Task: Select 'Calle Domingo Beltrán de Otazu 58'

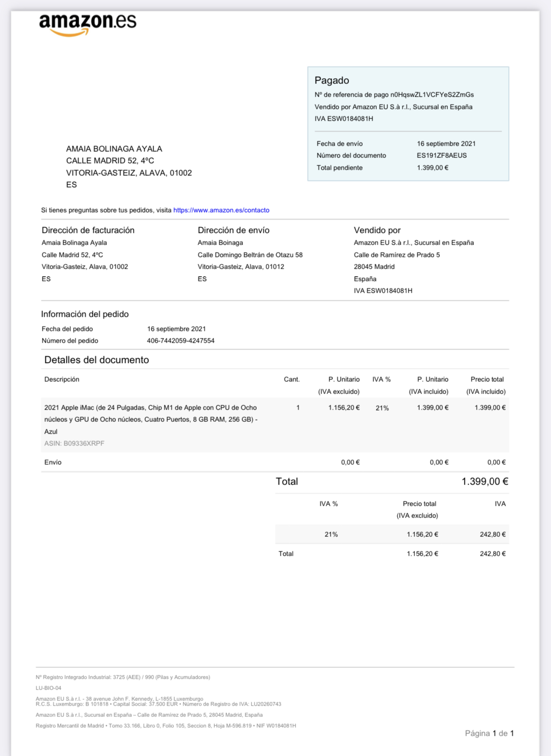Action: click(250, 255)
